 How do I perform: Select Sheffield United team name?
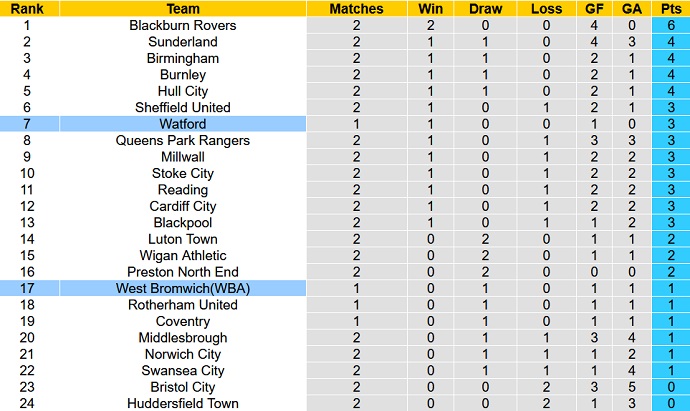(183, 107)
